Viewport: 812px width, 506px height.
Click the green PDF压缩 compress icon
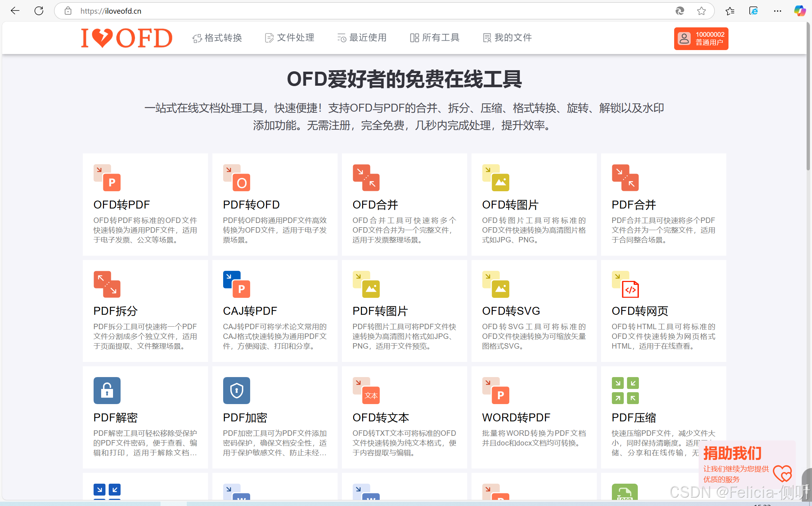pos(625,390)
